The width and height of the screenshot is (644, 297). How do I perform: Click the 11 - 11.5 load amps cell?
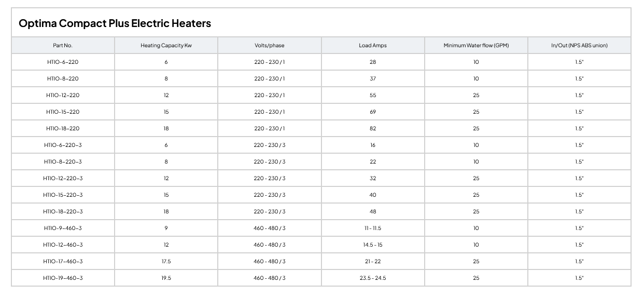[x=372, y=228]
